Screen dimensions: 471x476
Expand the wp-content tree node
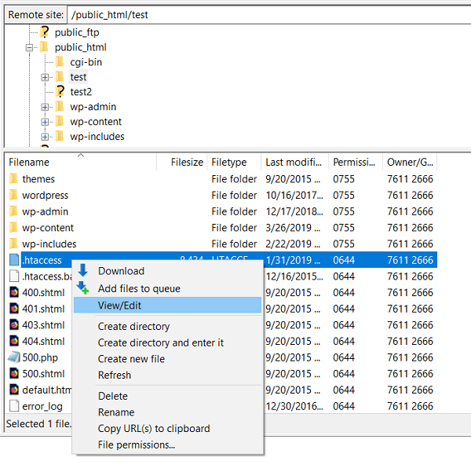click(x=45, y=122)
